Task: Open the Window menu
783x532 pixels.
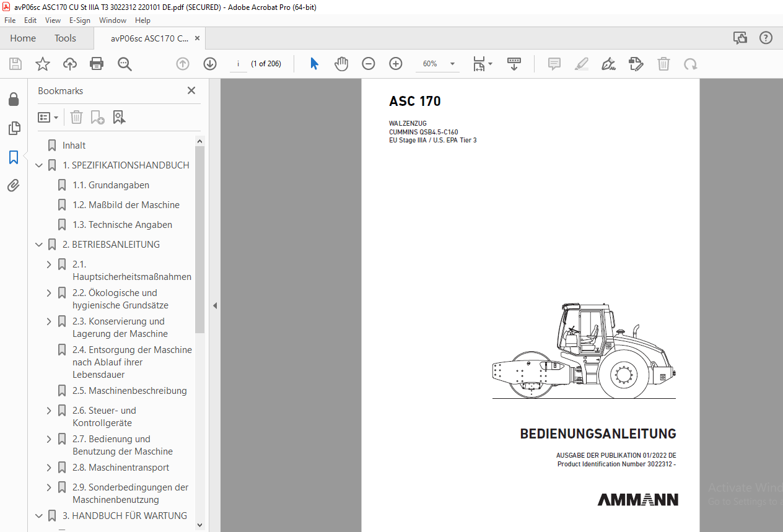Action: pos(113,20)
